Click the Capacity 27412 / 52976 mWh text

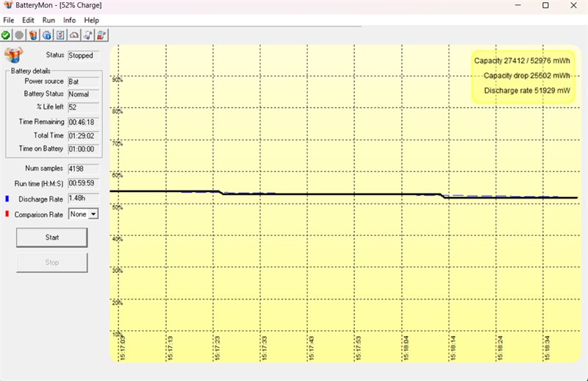(522, 61)
